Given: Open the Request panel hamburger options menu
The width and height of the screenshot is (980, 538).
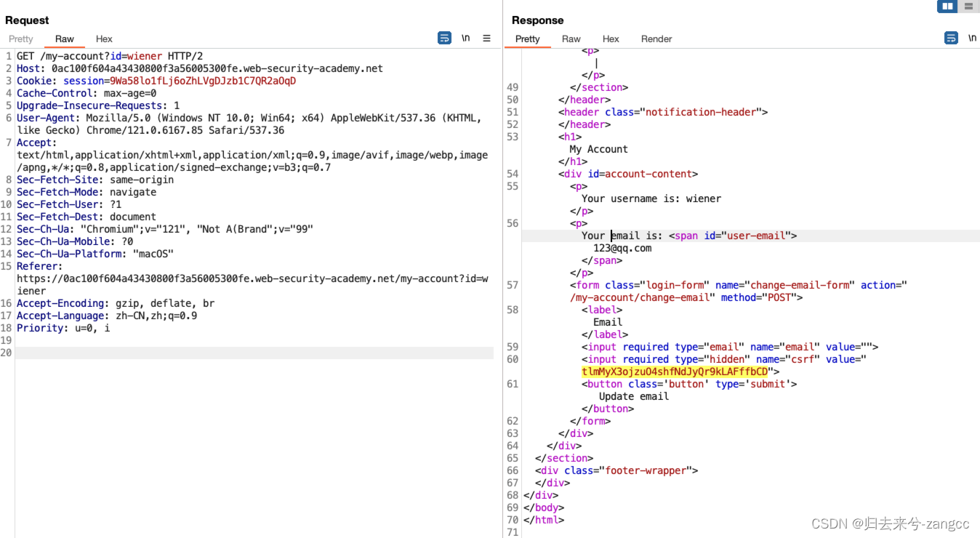Looking at the screenshot, I should coord(486,38).
